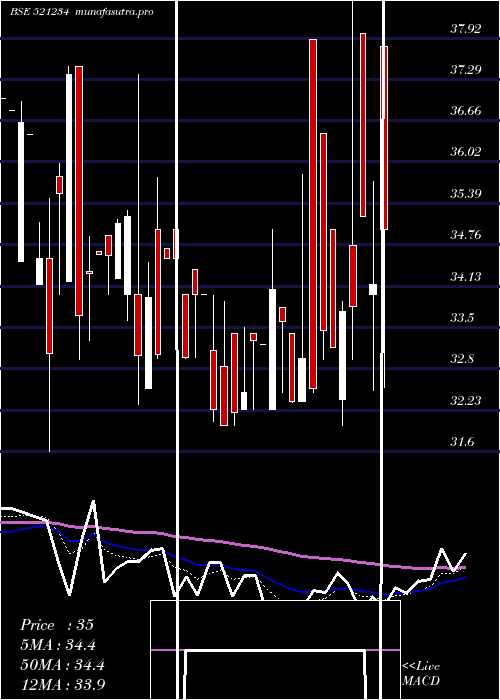
Task: Click the 33.5 price axis label
Action: (462, 318)
